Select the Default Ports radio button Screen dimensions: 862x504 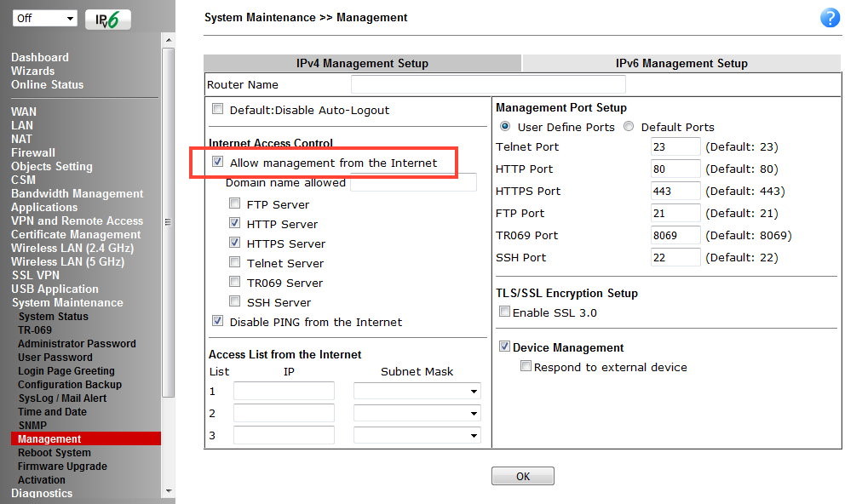pos(629,127)
